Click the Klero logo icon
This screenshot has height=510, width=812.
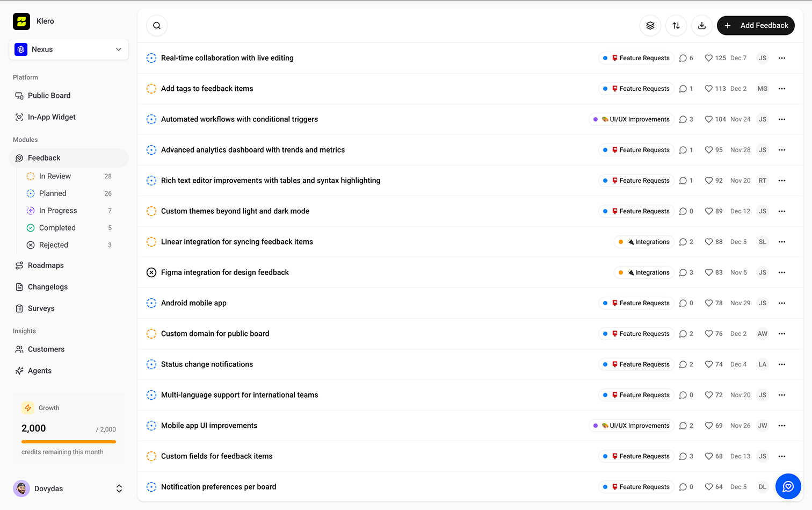[x=21, y=21]
